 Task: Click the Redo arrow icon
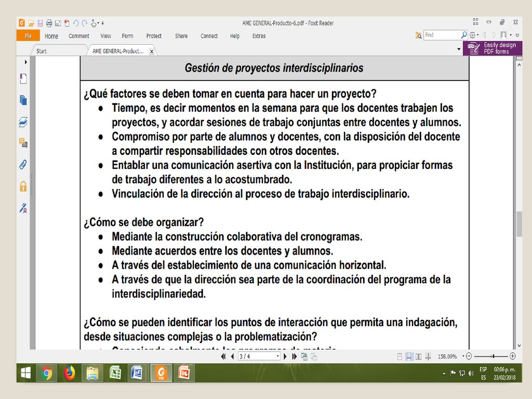85,23
